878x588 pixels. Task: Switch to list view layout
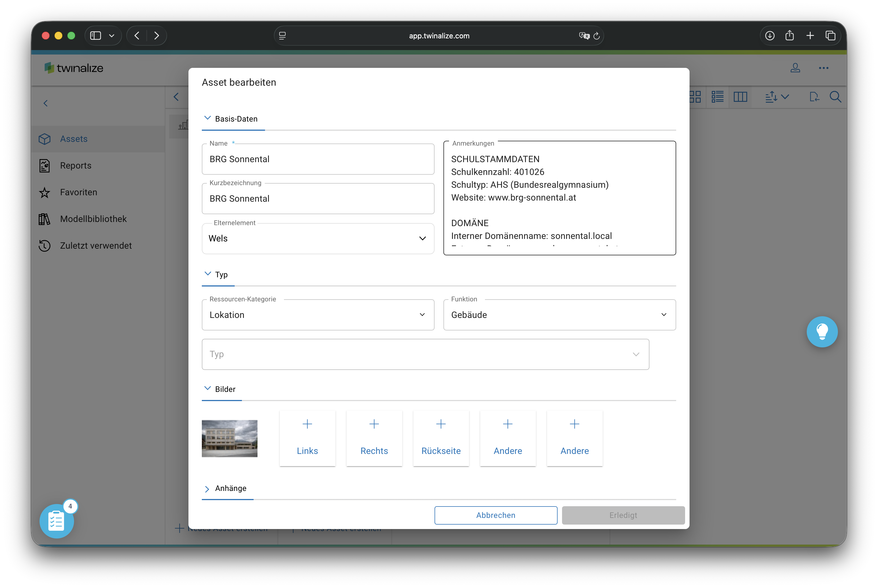point(717,97)
